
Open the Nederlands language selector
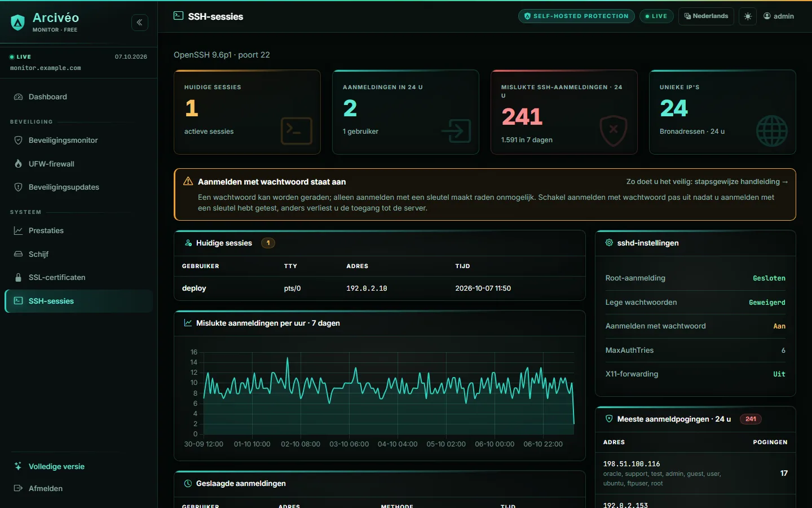[706, 16]
